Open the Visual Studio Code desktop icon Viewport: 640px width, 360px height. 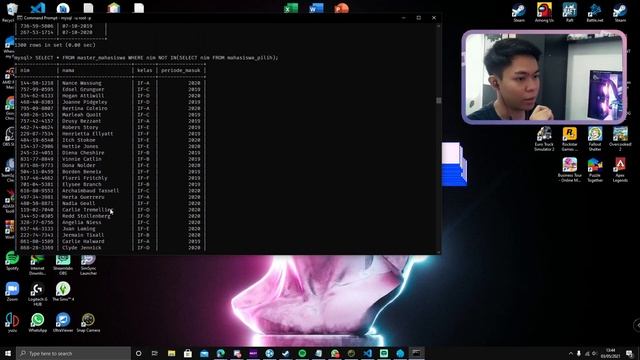(x=38, y=8)
